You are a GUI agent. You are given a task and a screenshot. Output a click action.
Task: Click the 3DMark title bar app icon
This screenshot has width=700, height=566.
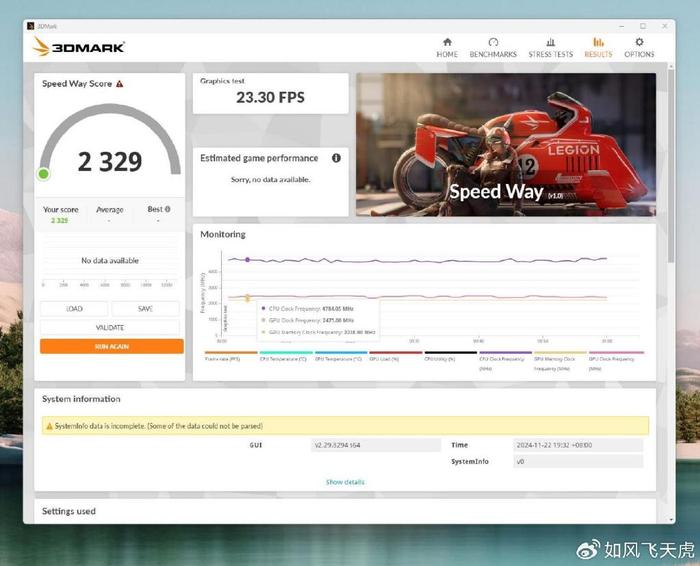[30, 26]
